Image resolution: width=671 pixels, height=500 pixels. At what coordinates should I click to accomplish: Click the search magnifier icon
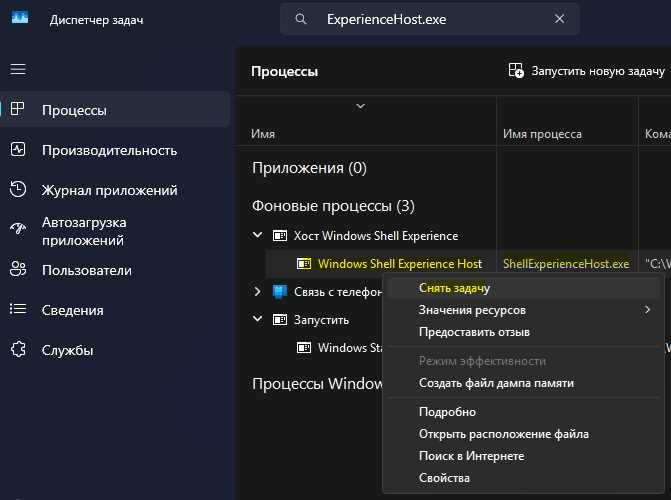[x=301, y=19]
